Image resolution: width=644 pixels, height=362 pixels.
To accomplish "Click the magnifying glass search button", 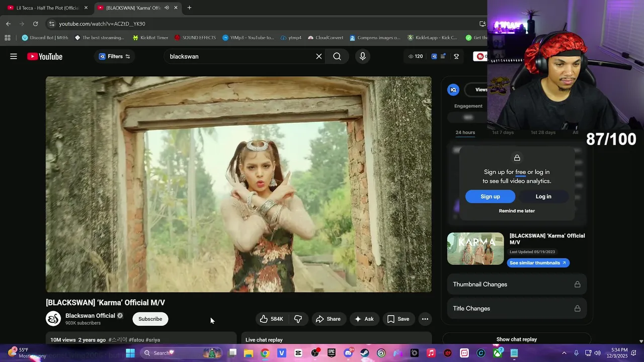I will [337, 56].
